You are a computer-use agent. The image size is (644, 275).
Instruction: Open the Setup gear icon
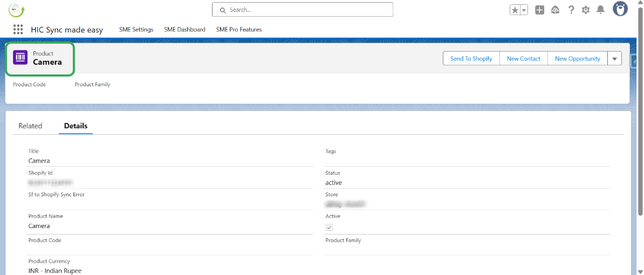(x=586, y=10)
